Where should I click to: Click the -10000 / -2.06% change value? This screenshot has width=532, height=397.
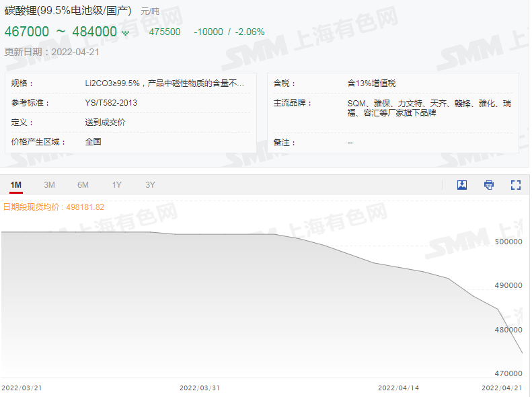pyautogui.click(x=229, y=32)
